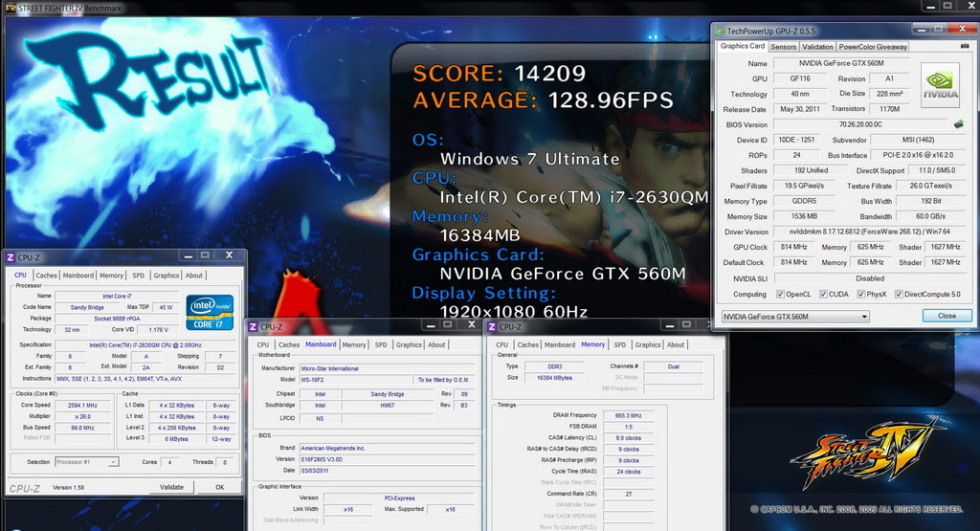The height and width of the screenshot is (531, 980).
Task: Toggle the OpenCL checkbox
Action: click(x=780, y=295)
